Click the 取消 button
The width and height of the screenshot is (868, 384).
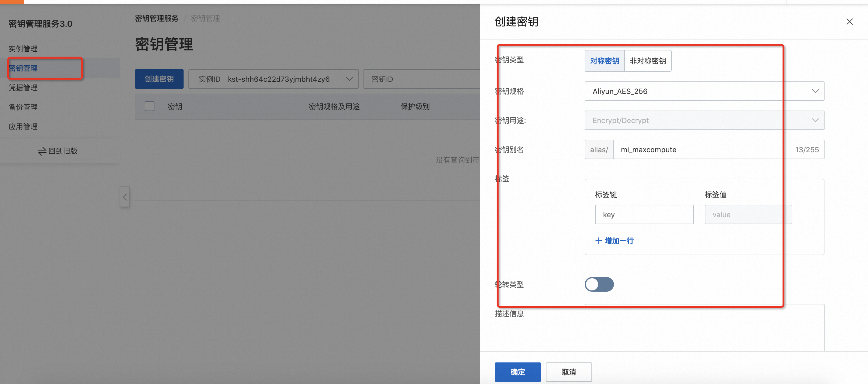click(x=569, y=372)
